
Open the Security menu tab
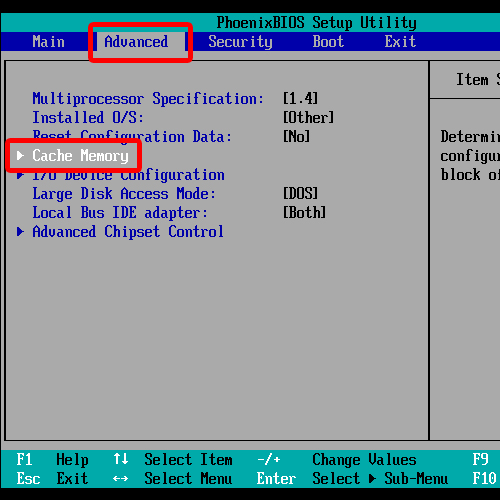click(240, 42)
